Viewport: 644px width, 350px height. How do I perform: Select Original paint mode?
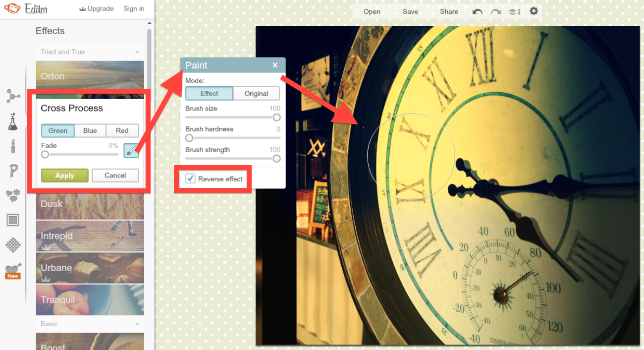pyautogui.click(x=256, y=93)
